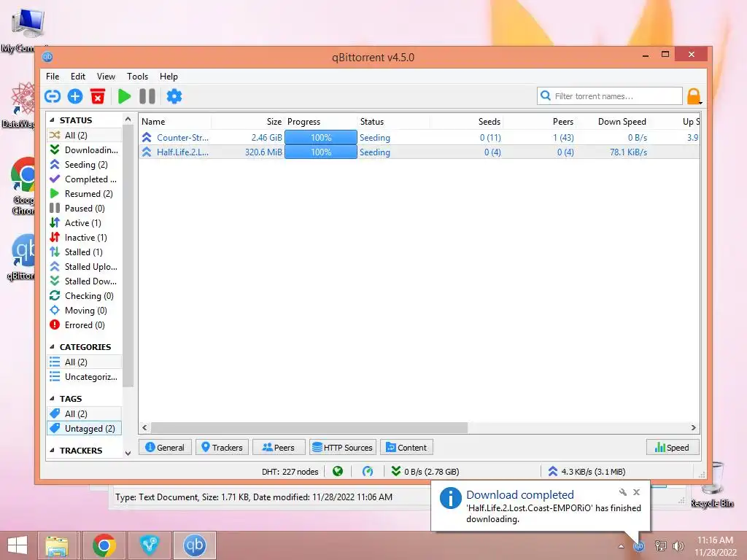The height and width of the screenshot is (560, 747).
Task: Open the View menu
Action: point(106,76)
